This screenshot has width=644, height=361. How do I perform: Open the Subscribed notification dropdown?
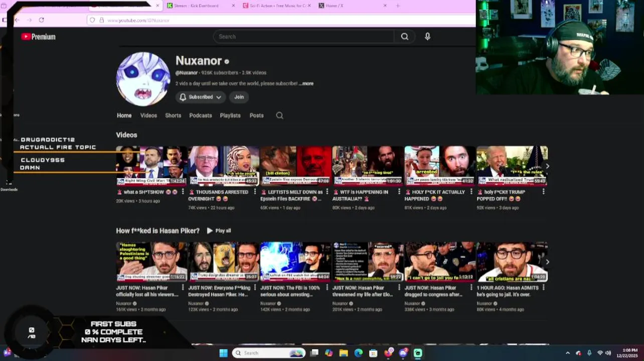(201, 97)
